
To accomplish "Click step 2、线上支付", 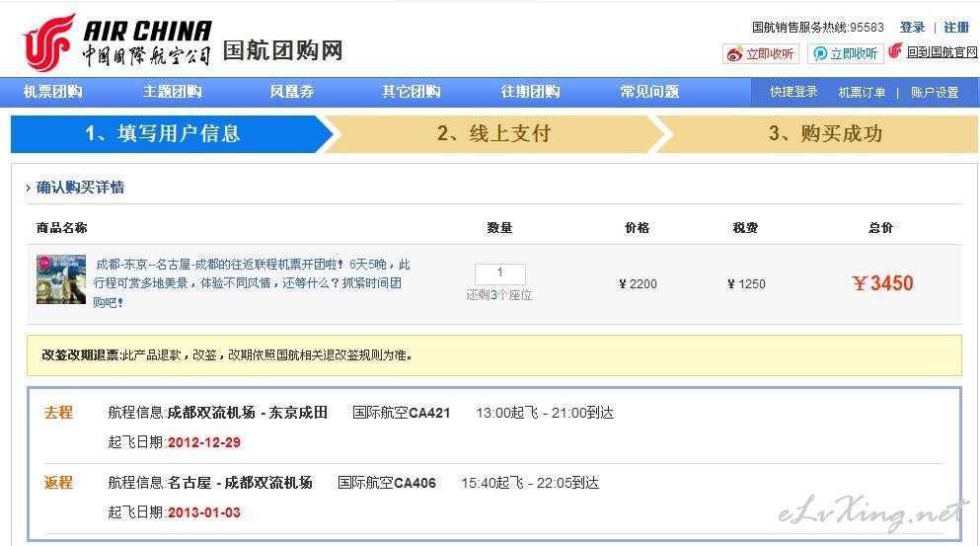I will point(493,133).
